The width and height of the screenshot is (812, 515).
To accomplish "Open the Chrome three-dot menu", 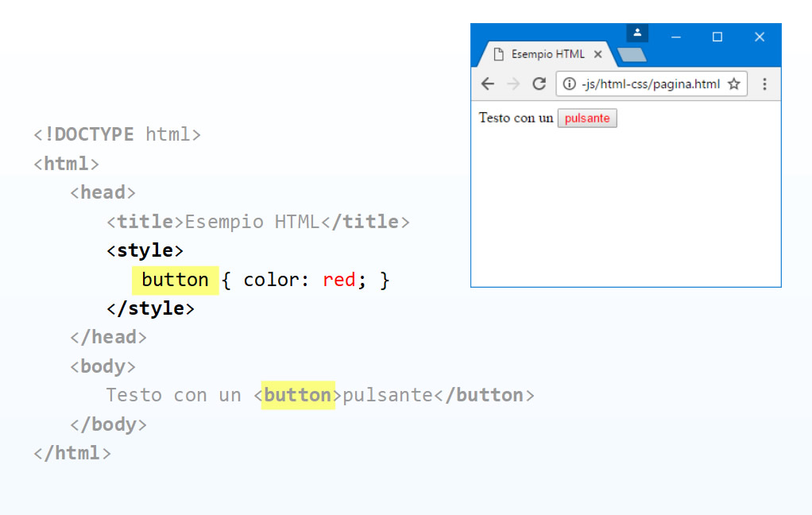I will (x=764, y=84).
